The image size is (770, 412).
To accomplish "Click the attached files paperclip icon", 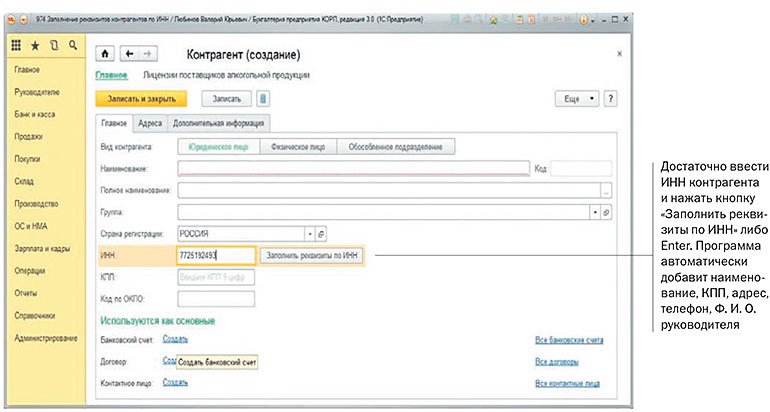I will [262, 98].
